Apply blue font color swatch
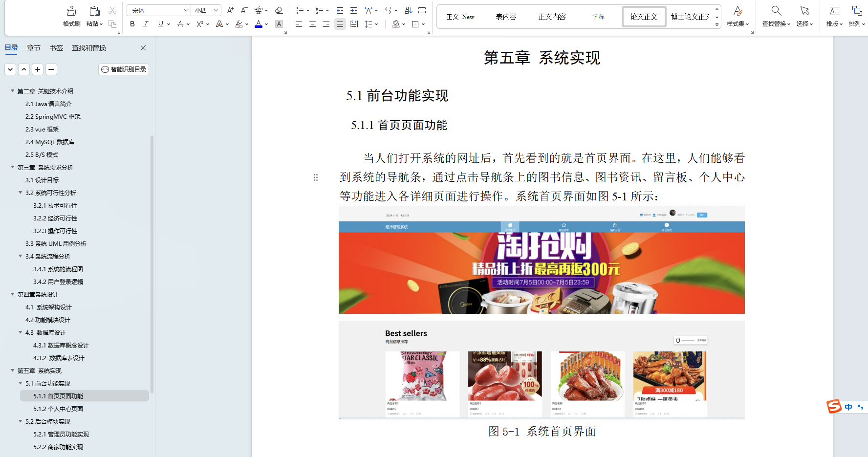Viewport: 868px width, 457px height. click(259, 24)
